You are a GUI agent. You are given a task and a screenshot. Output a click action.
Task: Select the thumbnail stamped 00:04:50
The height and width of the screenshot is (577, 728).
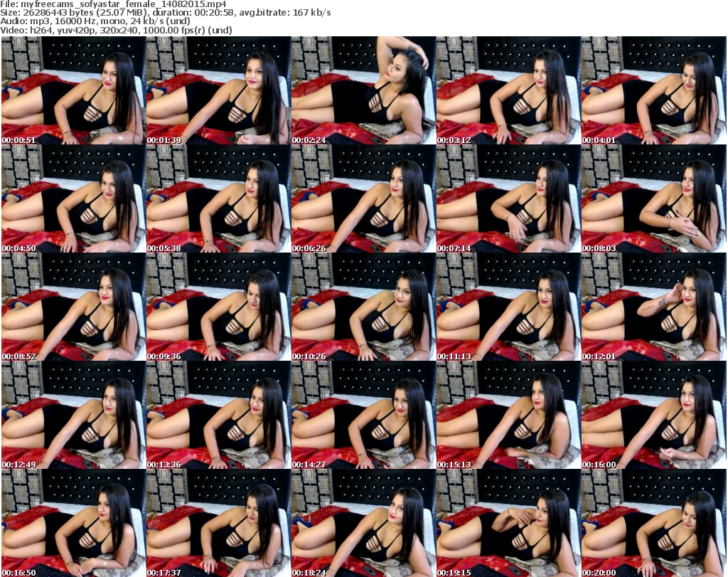click(73, 198)
